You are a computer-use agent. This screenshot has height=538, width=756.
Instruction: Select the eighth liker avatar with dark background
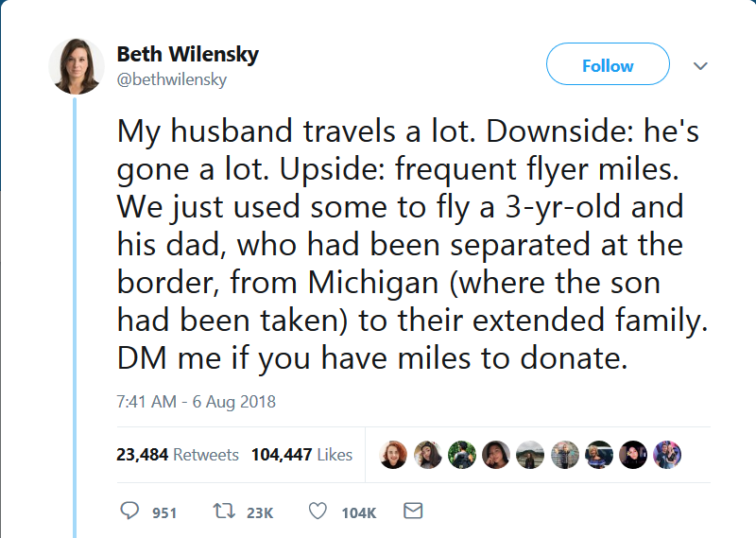(633, 455)
